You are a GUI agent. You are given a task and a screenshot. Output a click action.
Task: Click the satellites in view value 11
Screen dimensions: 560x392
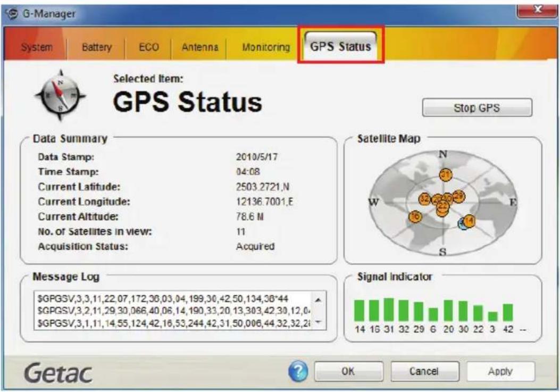pos(241,231)
